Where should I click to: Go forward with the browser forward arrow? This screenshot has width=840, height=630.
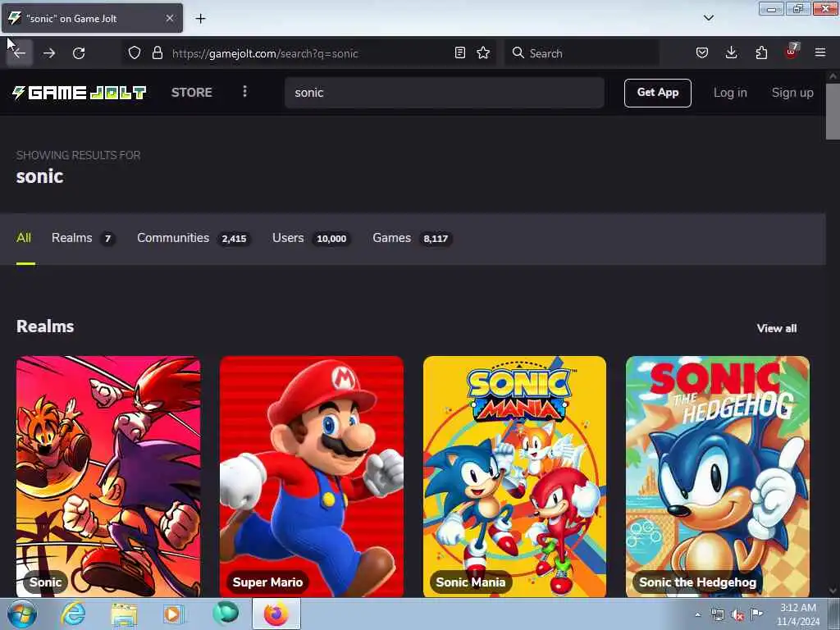(49, 53)
